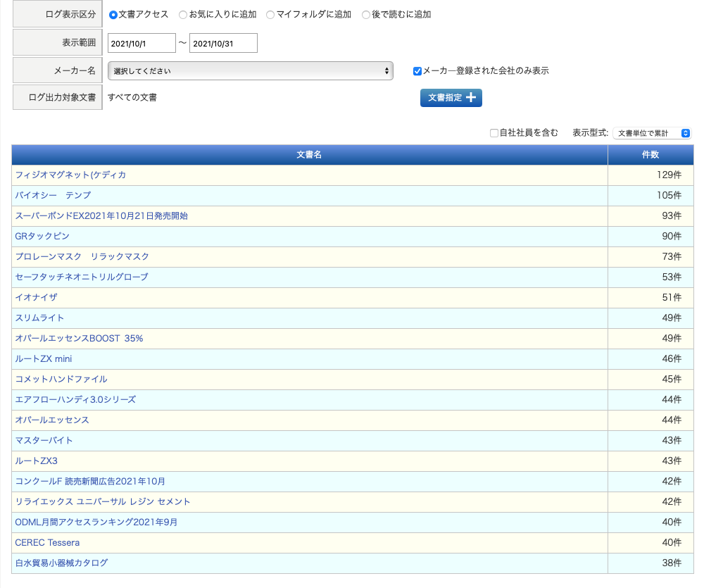The width and height of the screenshot is (704, 588).
Task: Click the 53件 count cell
Action: click(650, 277)
